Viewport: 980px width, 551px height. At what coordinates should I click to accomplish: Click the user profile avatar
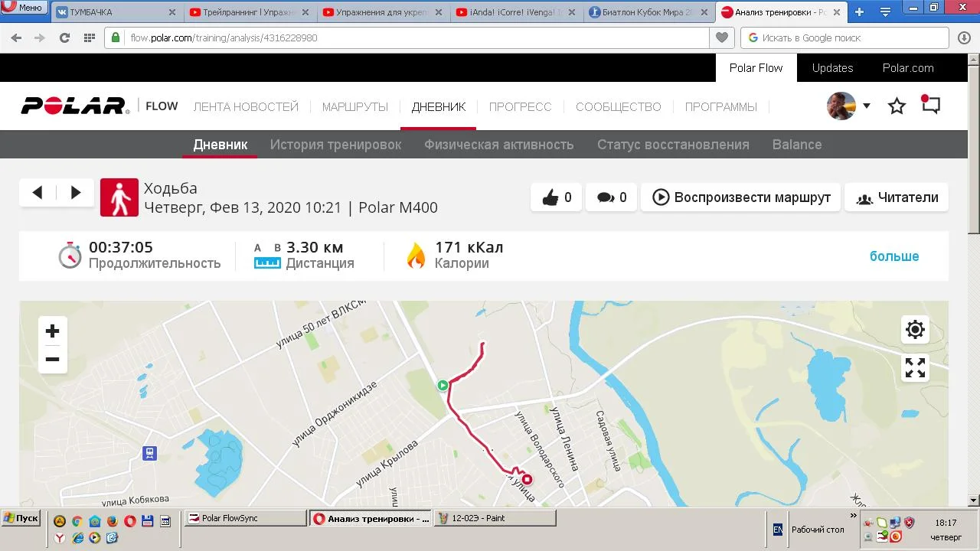pos(841,106)
